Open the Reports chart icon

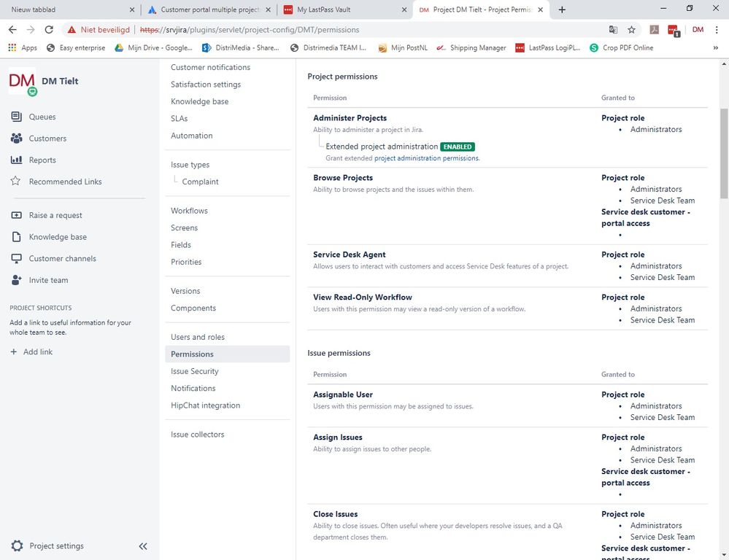[x=16, y=160]
